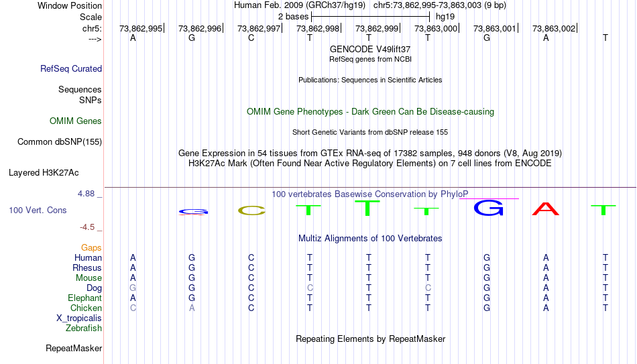Click the OMIM Gene Phenotypes track title
637x364 pixels.
[x=370, y=112]
